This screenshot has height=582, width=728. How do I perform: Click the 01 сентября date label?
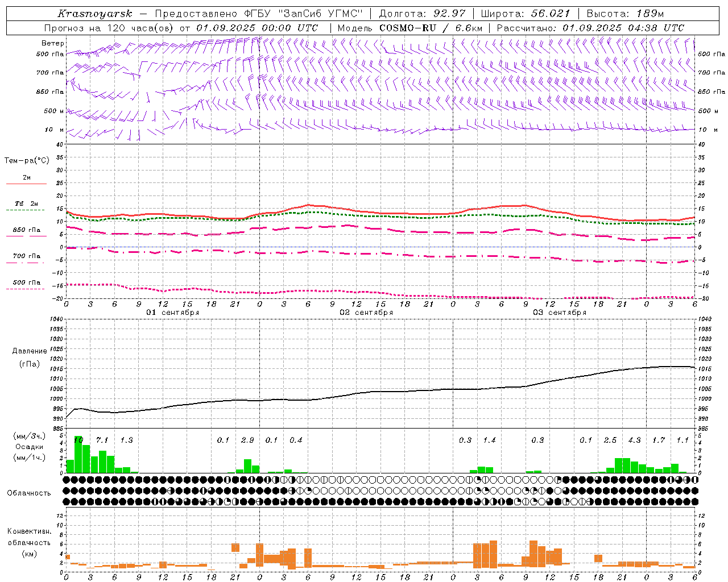[173, 312]
